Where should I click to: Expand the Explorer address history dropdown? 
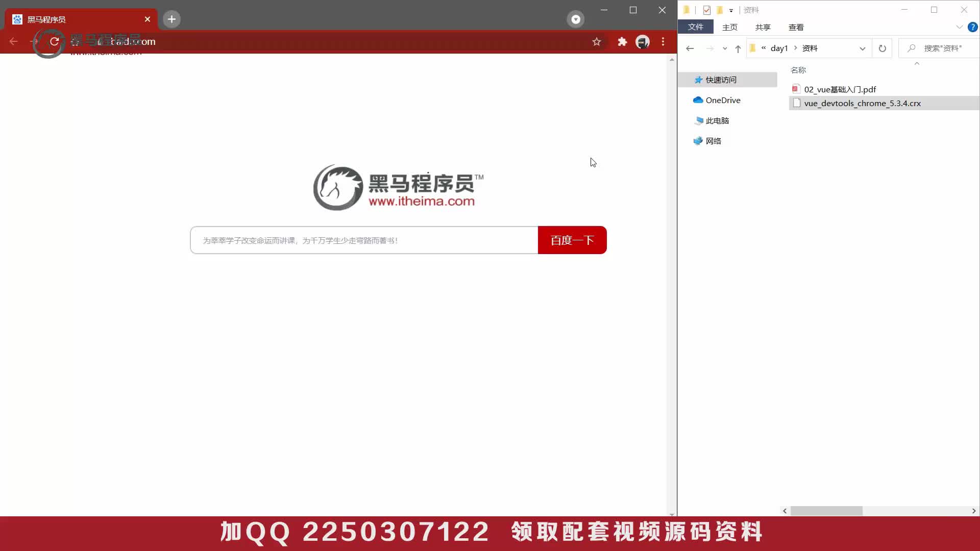[x=863, y=48]
